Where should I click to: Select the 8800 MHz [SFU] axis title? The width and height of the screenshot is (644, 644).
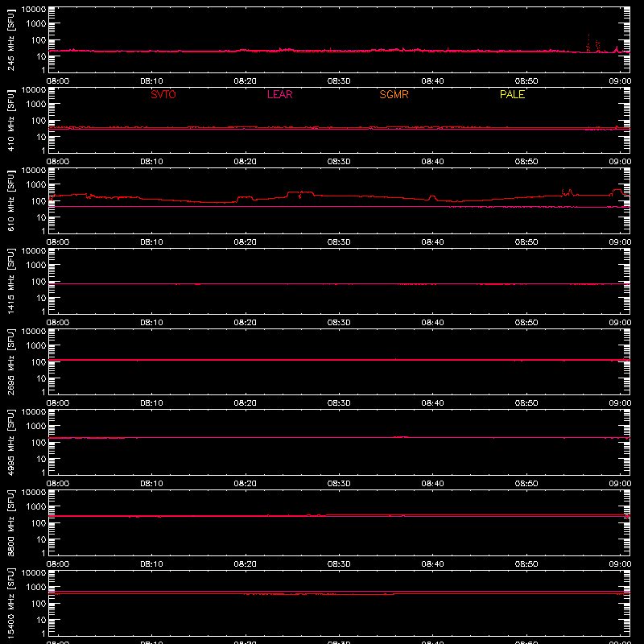click(11, 522)
